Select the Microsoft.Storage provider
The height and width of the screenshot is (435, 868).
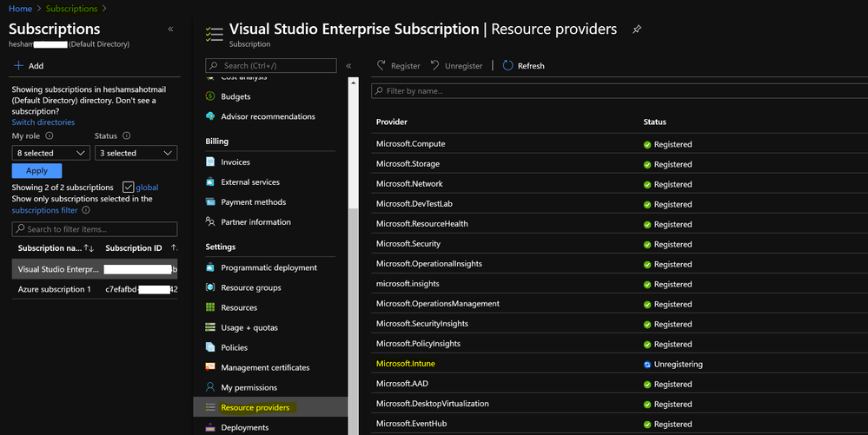click(620, 164)
